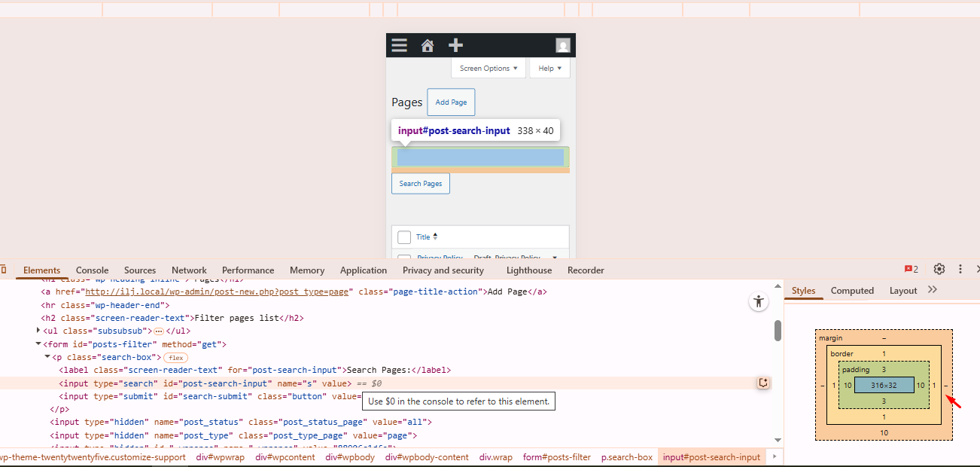The image size is (980, 467).
Task: Open the Application tab
Action: 364,270
